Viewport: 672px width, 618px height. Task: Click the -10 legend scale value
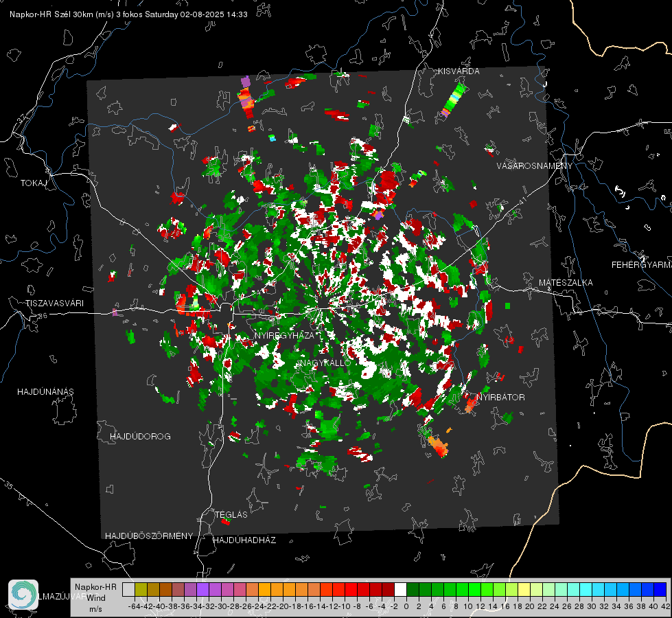click(344, 606)
